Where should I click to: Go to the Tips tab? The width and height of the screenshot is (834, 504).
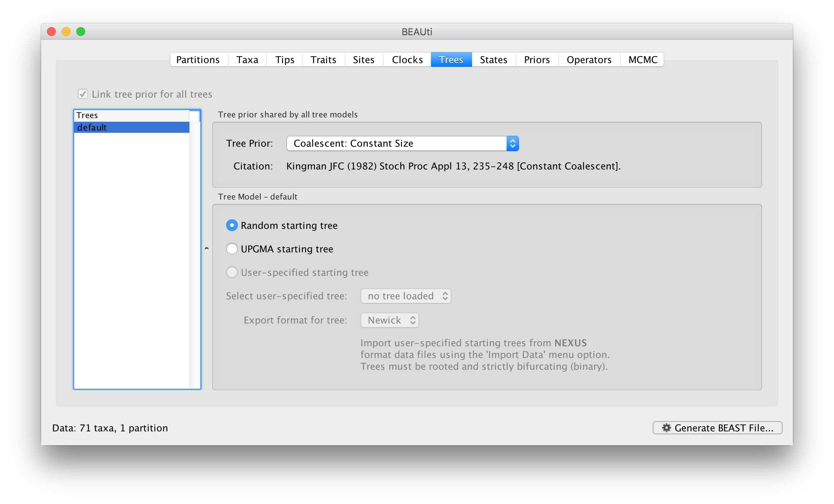coord(285,60)
